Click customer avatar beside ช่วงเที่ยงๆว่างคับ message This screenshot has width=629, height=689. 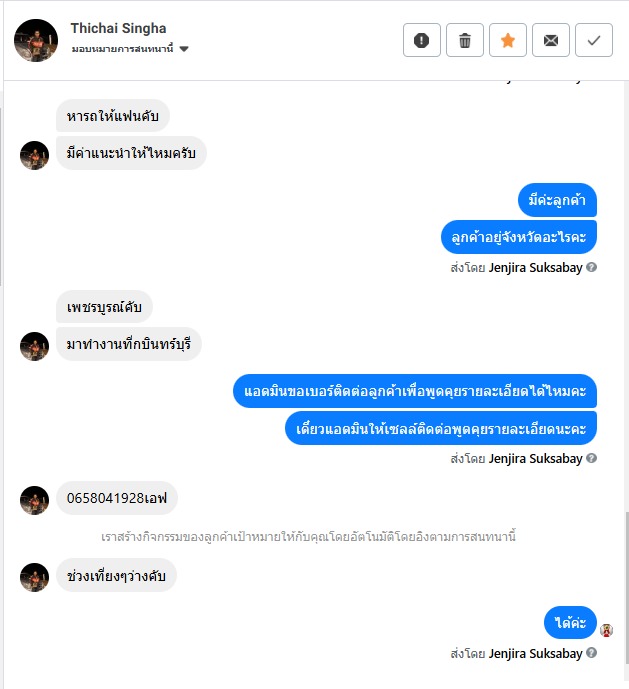click(34, 577)
